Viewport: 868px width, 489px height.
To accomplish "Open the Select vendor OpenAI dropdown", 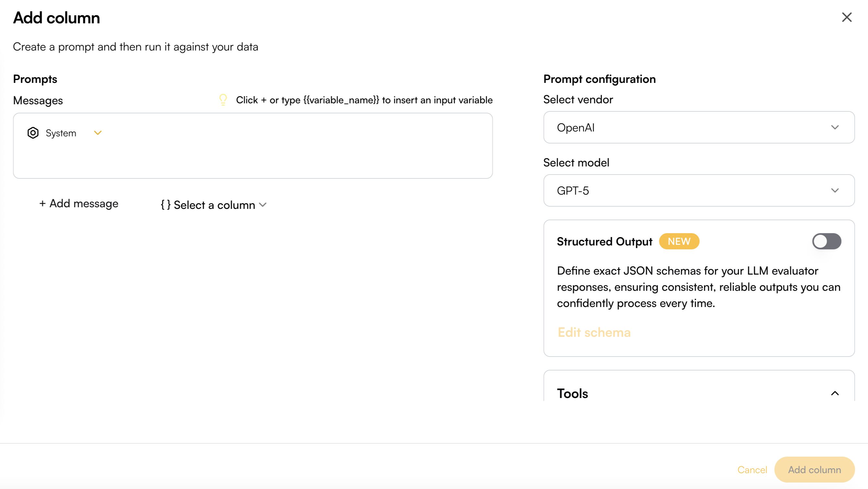I will pyautogui.click(x=698, y=127).
